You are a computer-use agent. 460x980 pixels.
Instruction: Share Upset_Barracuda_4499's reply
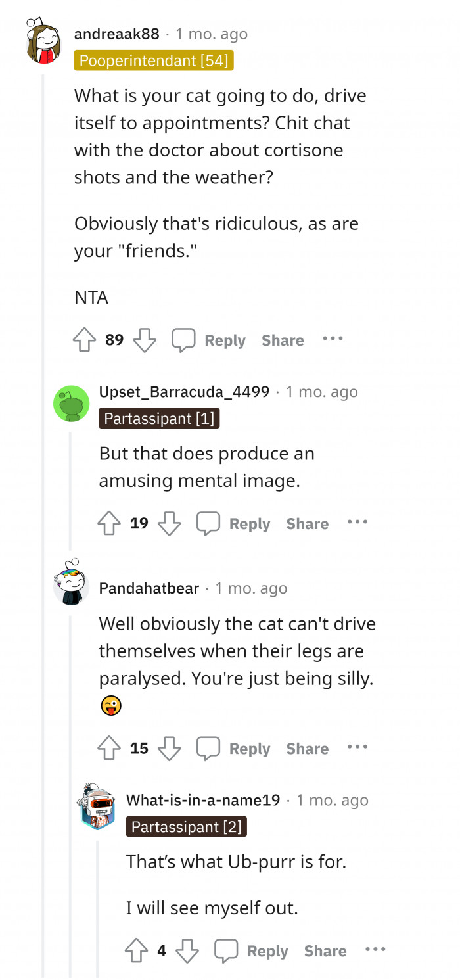pyautogui.click(x=307, y=523)
